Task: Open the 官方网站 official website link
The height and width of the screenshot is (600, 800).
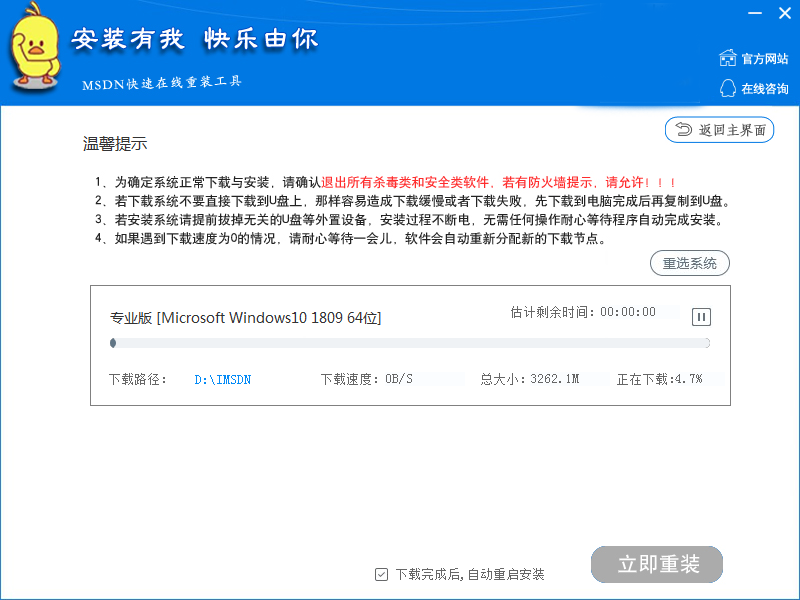Action: [764, 59]
